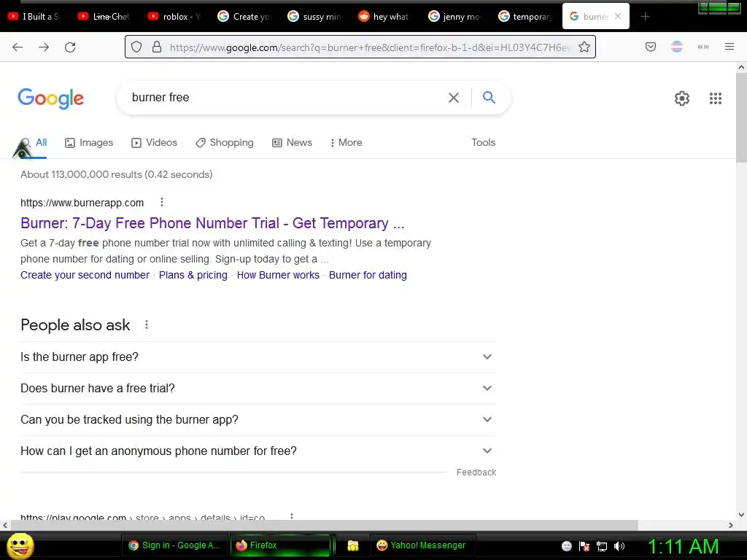This screenshot has height=560, width=747.
Task: Select the News results tab
Action: point(292,143)
